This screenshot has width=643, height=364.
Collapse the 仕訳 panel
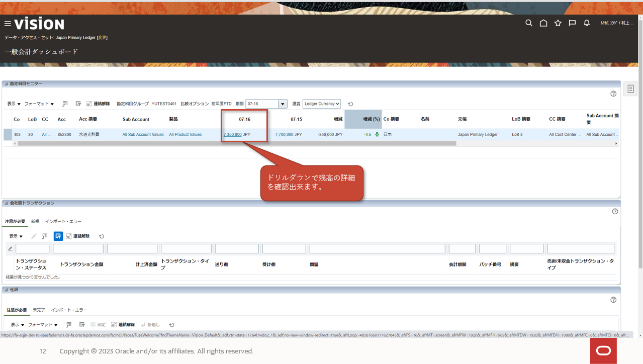pyautogui.click(x=6, y=290)
